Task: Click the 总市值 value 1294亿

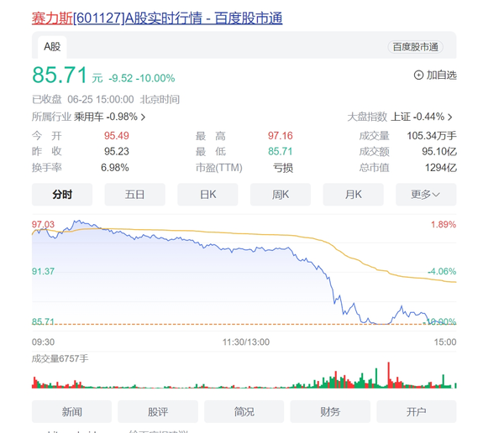Action: pos(441,168)
